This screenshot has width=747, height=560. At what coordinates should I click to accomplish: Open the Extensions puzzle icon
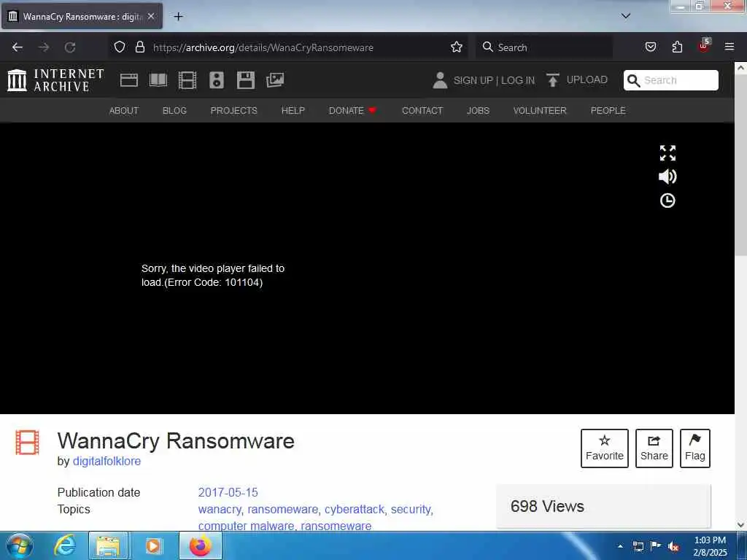pyautogui.click(x=677, y=47)
